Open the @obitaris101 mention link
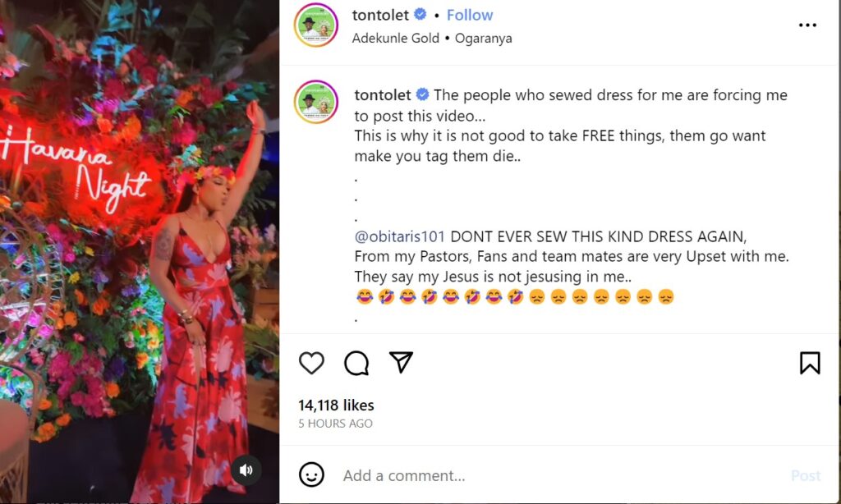The width and height of the screenshot is (841, 504). click(x=400, y=236)
